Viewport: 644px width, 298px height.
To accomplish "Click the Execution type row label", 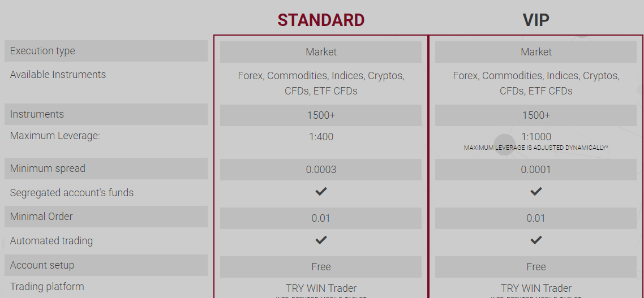I will tap(106, 51).
